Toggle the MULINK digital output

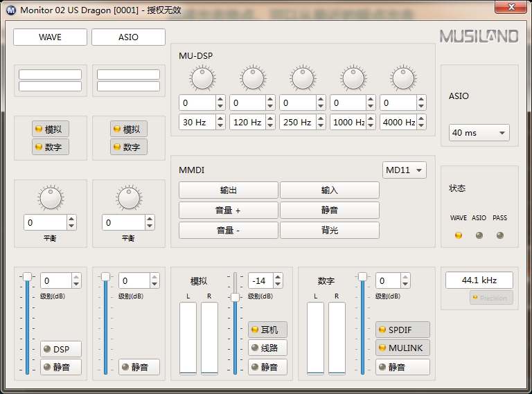coord(402,348)
